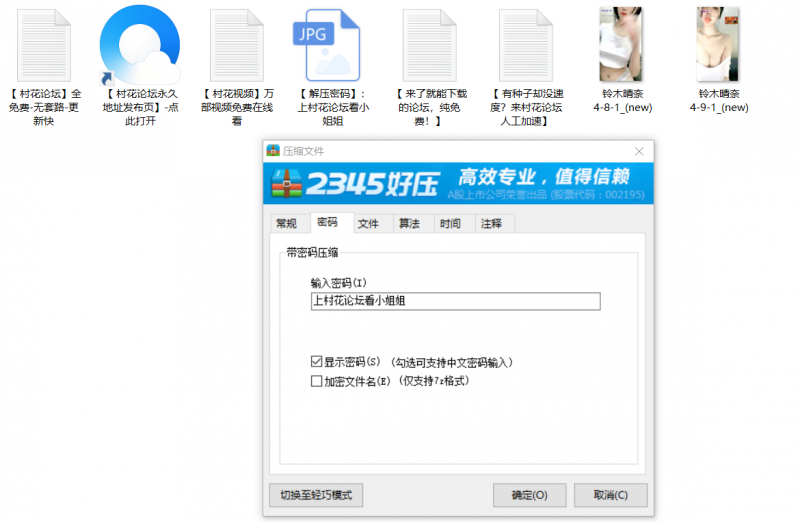The image size is (800, 522).
Task: Go to the 算法 tab
Action: click(x=409, y=223)
